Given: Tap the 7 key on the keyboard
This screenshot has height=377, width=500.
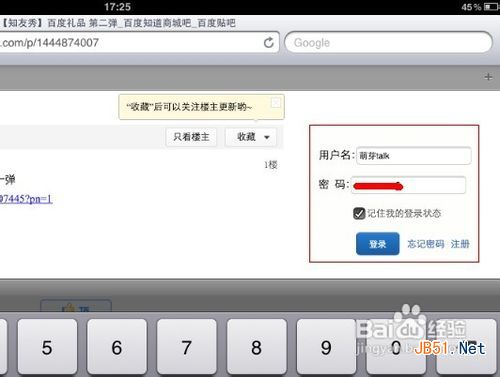Looking at the screenshot, I should [x=186, y=347].
